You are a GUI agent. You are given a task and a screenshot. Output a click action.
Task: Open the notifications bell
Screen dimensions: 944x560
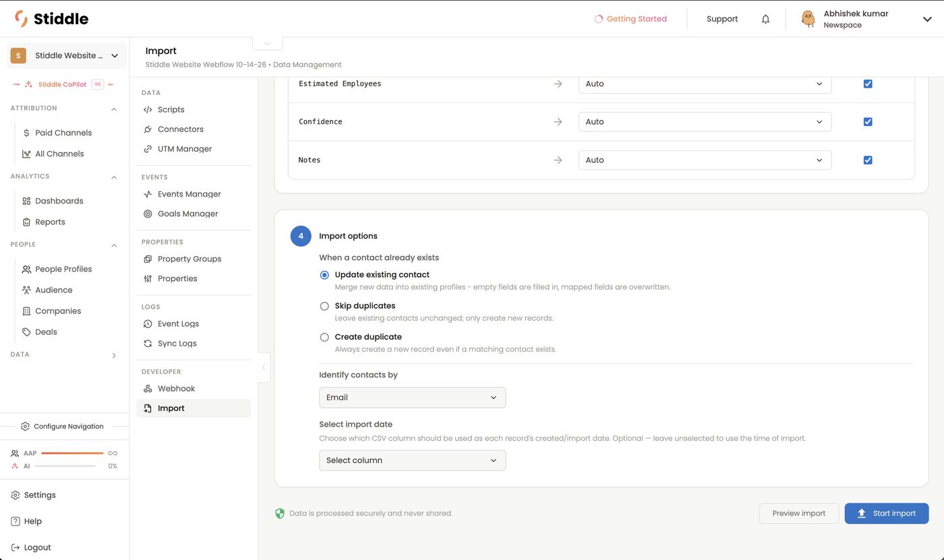coord(765,19)
